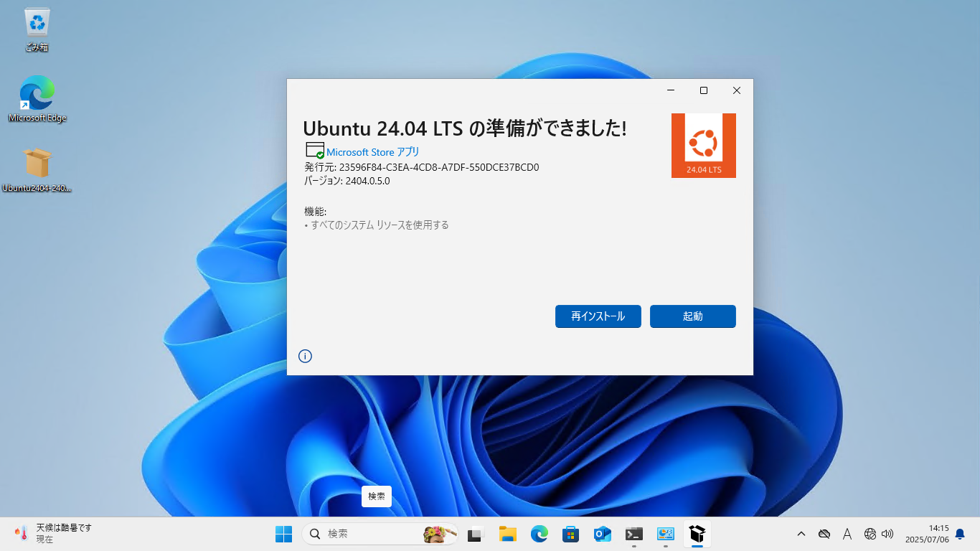The height and width of the screenshot is (551, 980).
Task: Close the Ubuntu installer window
Action: [737, 90]
